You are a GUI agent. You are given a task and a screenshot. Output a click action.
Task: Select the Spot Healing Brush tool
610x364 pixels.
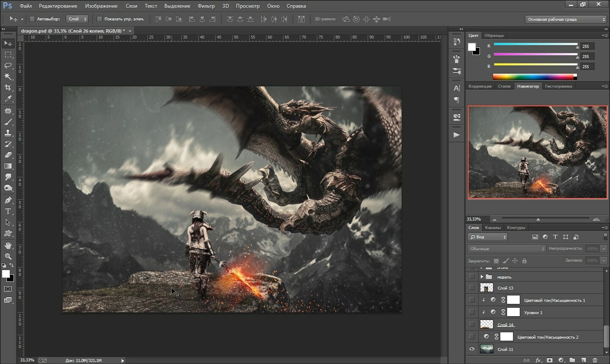pyautogui.click(x=8, y=111)
